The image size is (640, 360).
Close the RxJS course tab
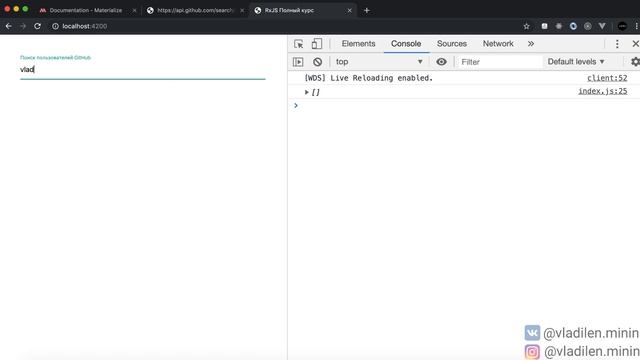coord(349,11)
